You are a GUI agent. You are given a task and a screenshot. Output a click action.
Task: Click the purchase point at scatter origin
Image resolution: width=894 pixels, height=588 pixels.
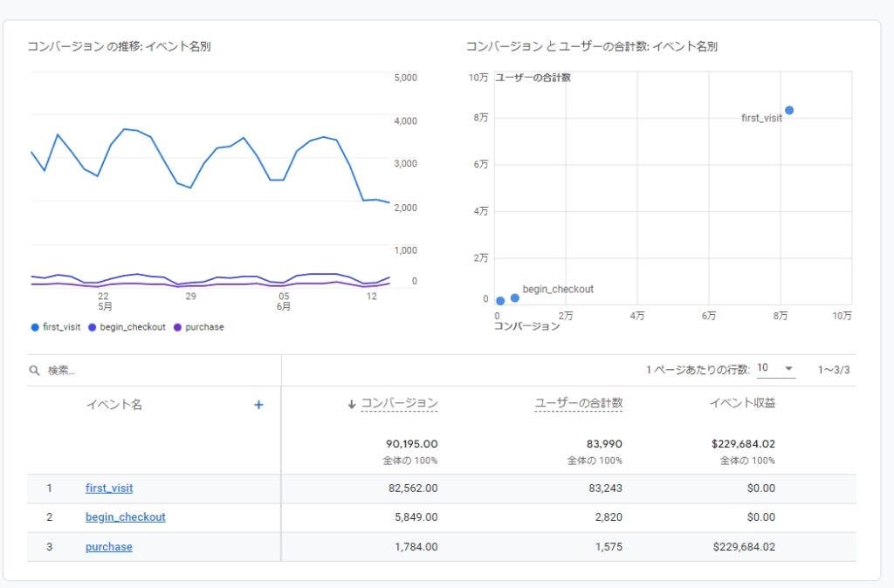pyautogui.click(x=500, y=301)
